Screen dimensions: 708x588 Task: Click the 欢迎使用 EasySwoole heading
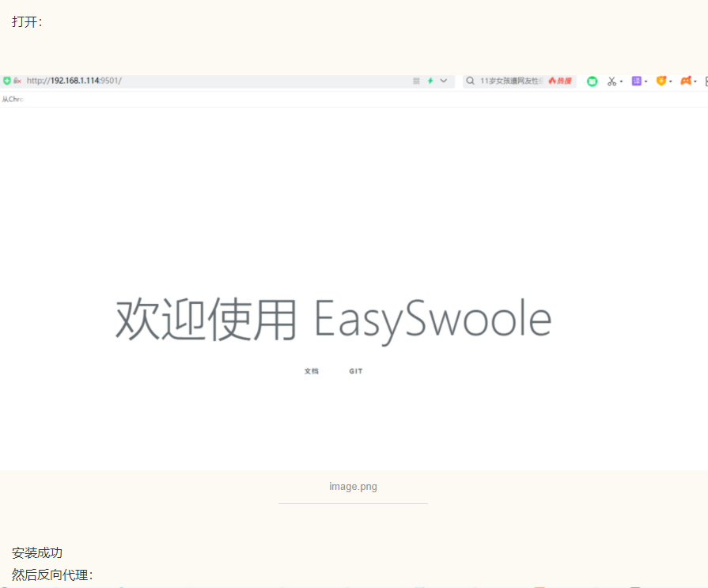point(334,320)
